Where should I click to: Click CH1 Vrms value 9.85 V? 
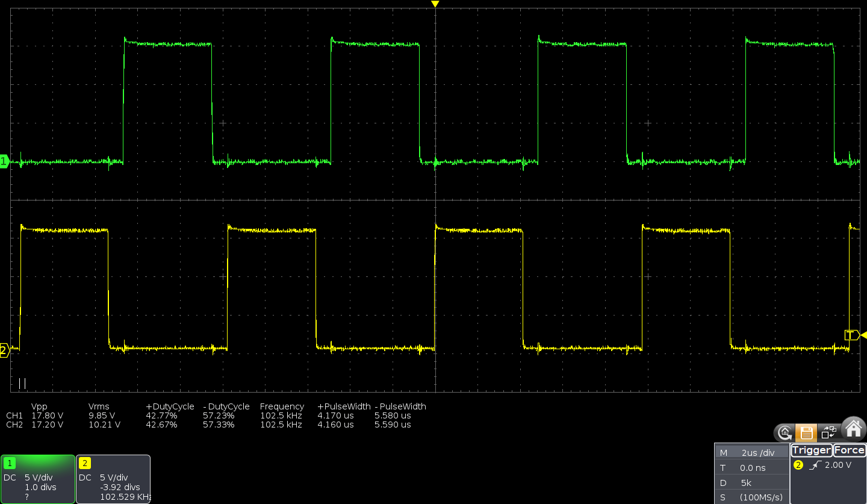[x=102, y=415]
